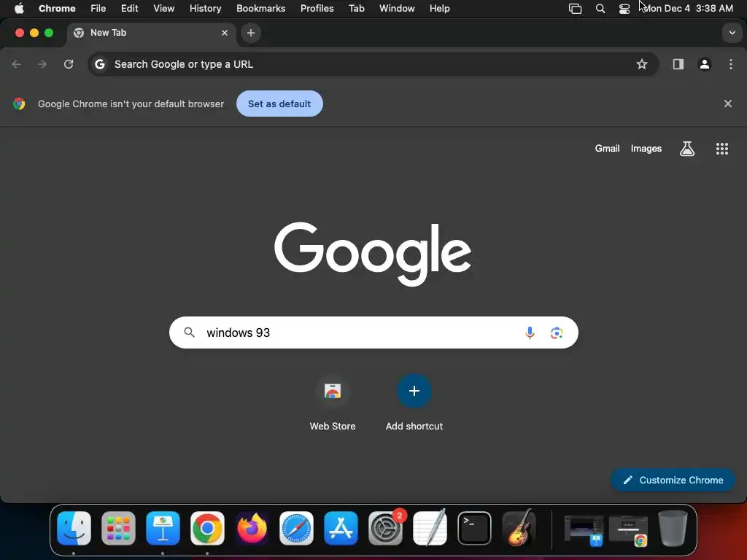Viewport: 747px width, 560px height.
Task: Expand the tab search dropdown arrow
Action: tap(732, 33)
